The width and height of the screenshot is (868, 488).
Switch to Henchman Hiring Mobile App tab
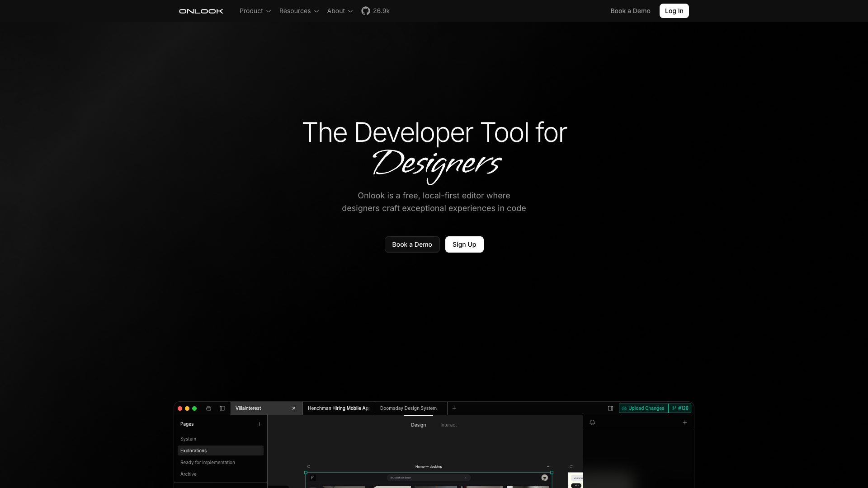tap(339, 408)
